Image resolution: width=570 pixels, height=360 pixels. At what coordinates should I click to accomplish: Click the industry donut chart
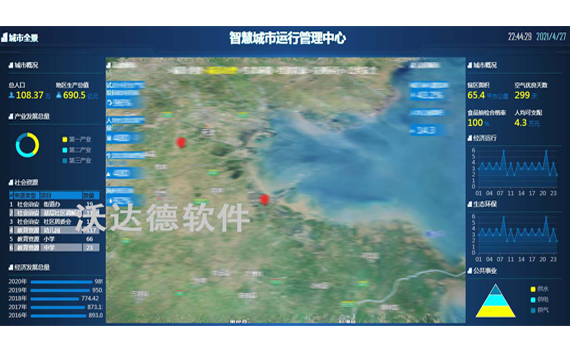point(27,145)
